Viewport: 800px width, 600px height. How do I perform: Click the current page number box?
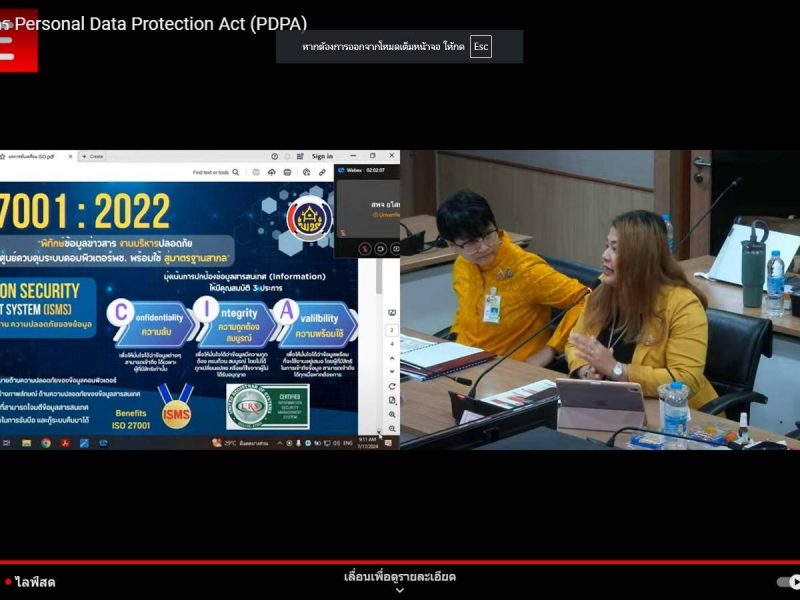(x=392, y=330)
